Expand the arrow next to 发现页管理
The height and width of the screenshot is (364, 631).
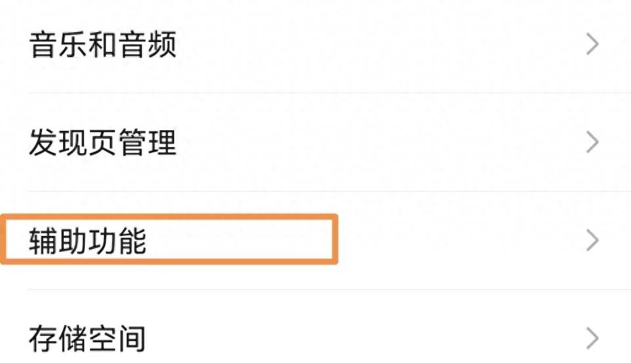592,142
